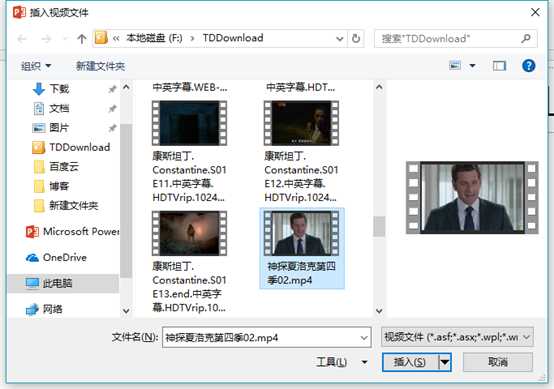Refresh the TDDownload folder listing
The image size is (554, 389).
356,38
